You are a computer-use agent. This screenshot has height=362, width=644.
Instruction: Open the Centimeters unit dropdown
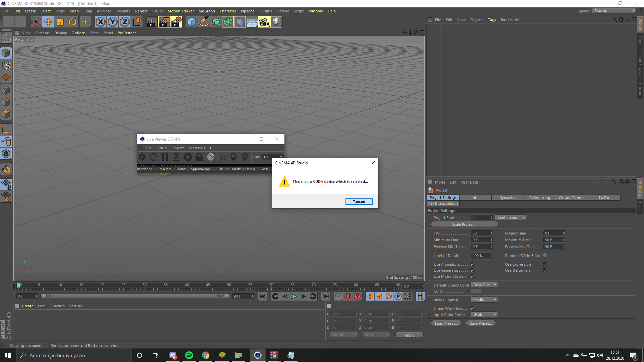coord(511,217)
